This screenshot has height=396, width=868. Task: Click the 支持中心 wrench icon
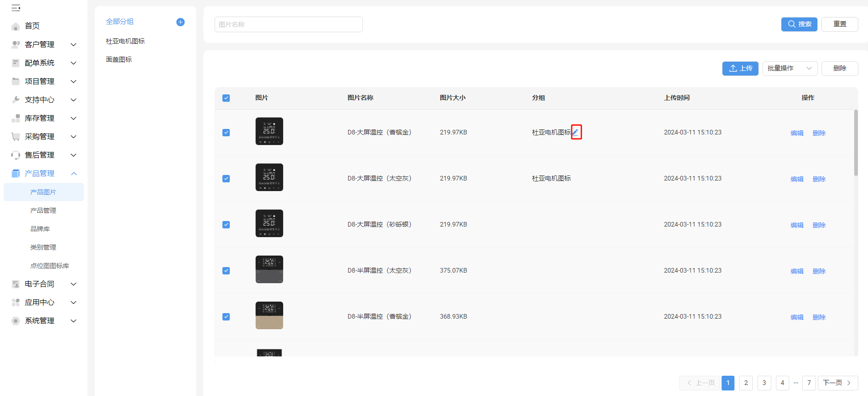pos(16,100)
